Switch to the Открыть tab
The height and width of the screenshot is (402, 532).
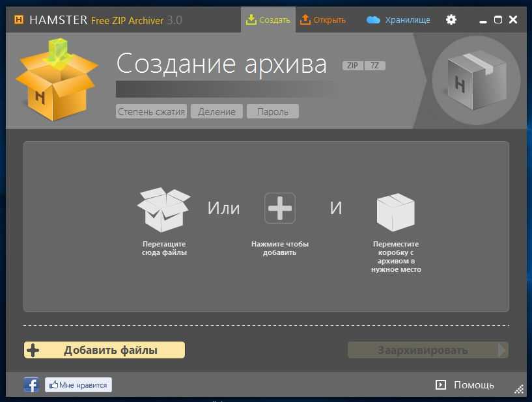click(323, 20)
